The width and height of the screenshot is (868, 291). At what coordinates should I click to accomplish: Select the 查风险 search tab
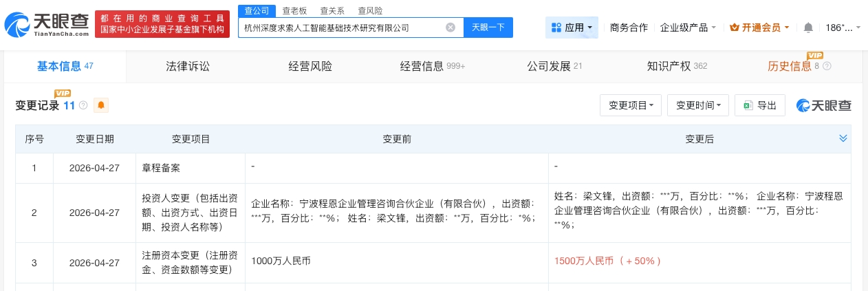(x=371, y=10)
